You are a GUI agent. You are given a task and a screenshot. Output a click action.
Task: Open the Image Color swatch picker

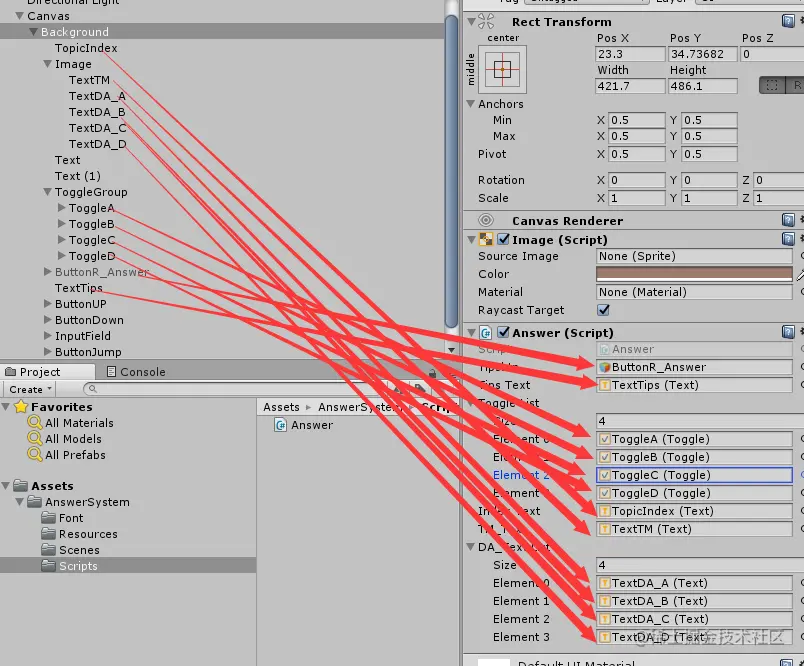click(x=694, y=274)
